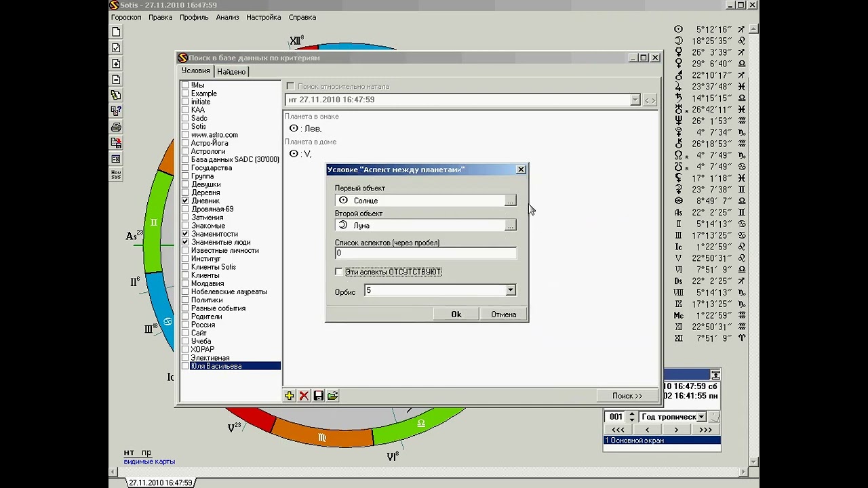Viewport: 868px width, 488px height.
Task: Click the '<<<' fast backward time button
Action: 618,430
